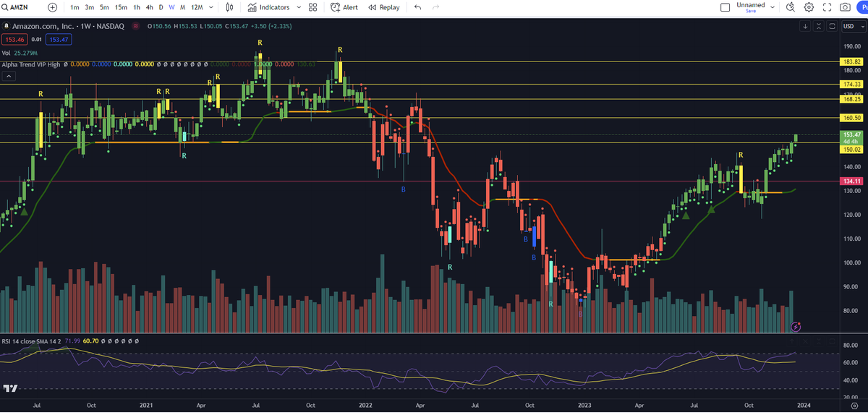Select the W weekly interval
The height and width of the screenshot is (415, 868).
[171, 7]
